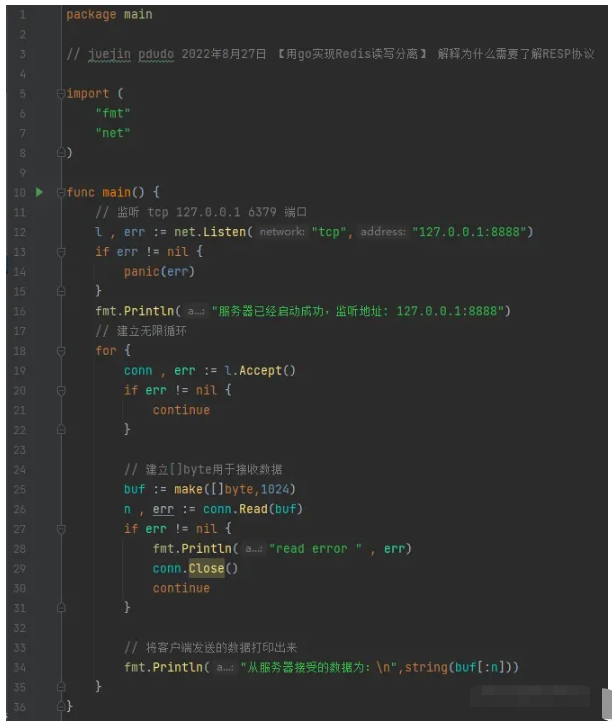Image resolution: width=612 pixels, height=723 pixels.
Task: Click the 'net.Listen' call
Action: [210, 232]
